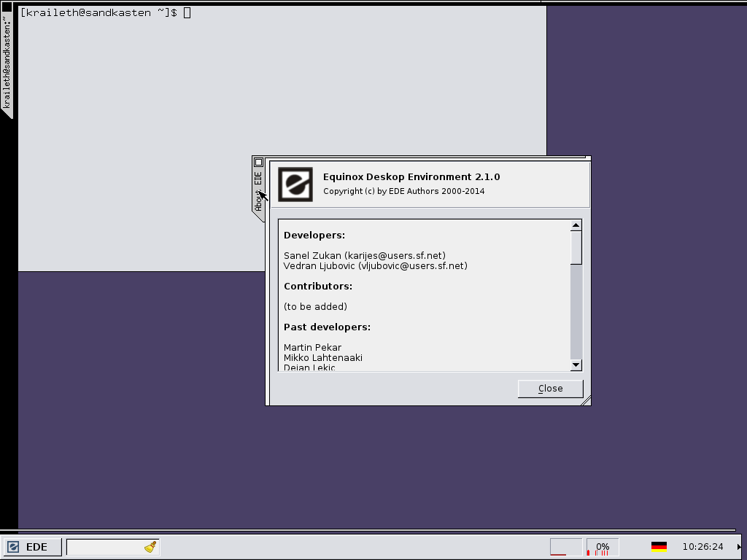
Task: Click the Equinox 'e' logo in About dialog
Action: point(295,184)
